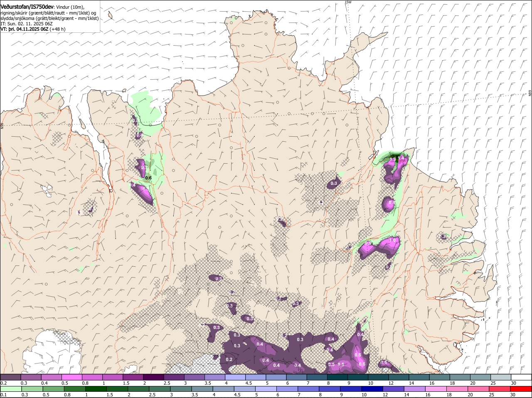Pick the lower row swatch labeled 18
The height and width of the screenshot is (398, 532).
click(x=456, y=389)
